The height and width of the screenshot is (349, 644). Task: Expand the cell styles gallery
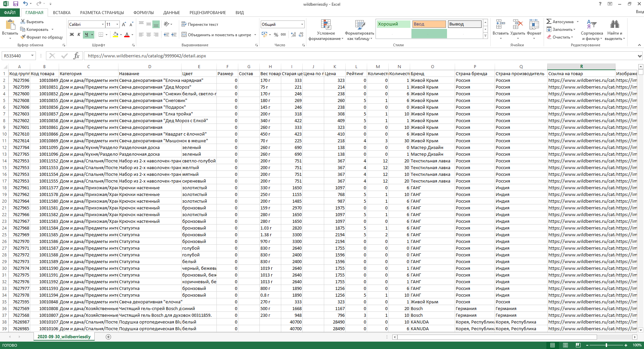pos(485,36)
